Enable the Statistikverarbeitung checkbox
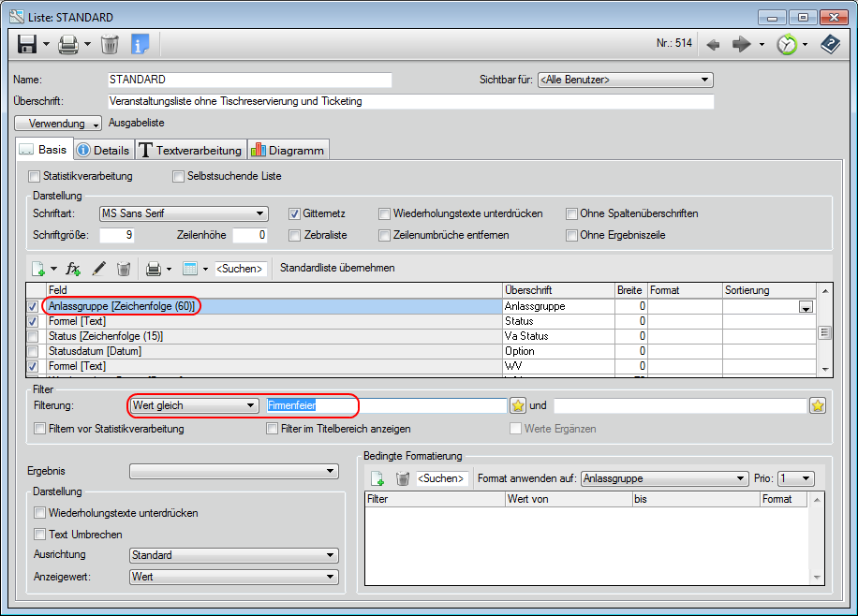 click(35, 176)
